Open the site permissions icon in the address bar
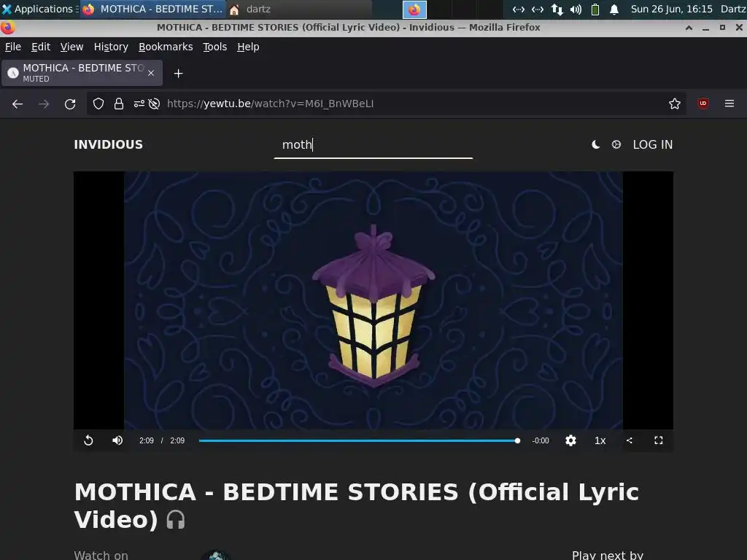This screenshot has height=560, width=747. 139,104
